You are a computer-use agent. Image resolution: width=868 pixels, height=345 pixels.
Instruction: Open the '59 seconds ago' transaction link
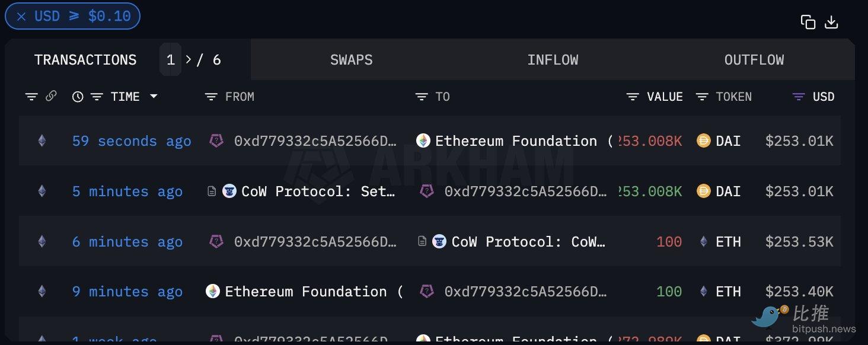[132, 141]
